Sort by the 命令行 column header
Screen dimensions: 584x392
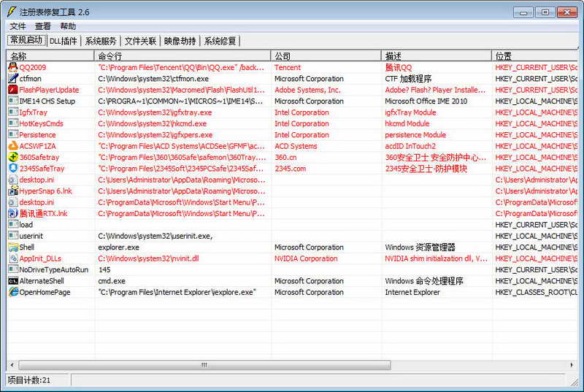tap(182, 56)
